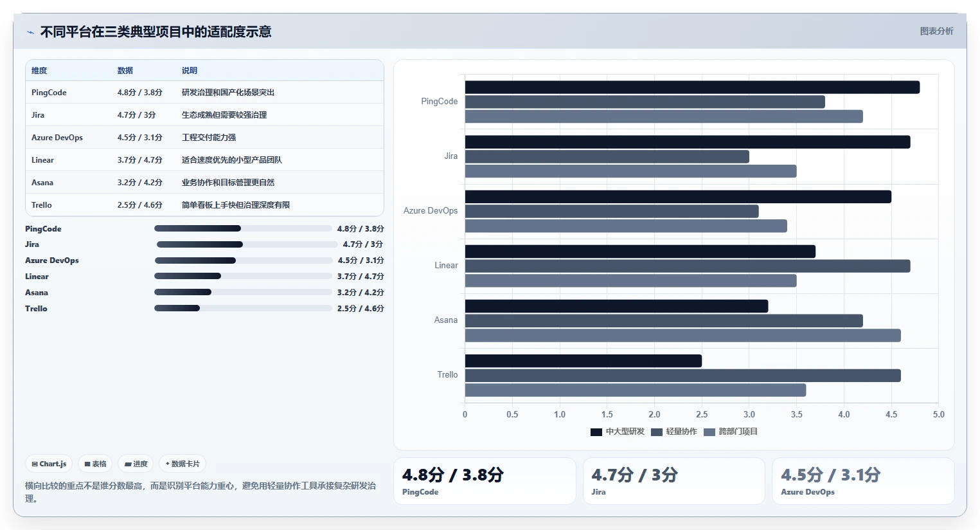Viewport: 980px width, 530px height.
Task: Click the Linear 中大型研发 chart bar
Action: (x=640, y=251)
